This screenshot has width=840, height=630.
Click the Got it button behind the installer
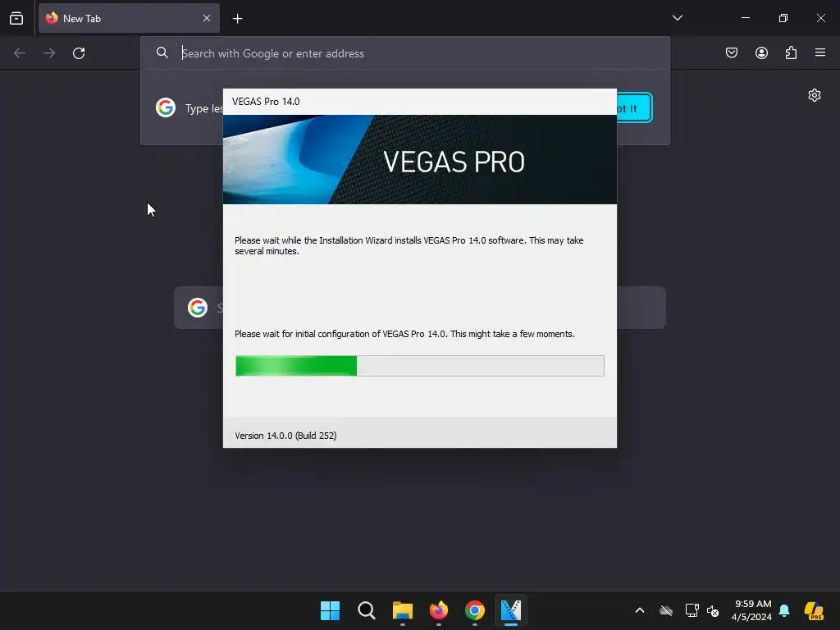pyautogui.click(x=634, y=107)
